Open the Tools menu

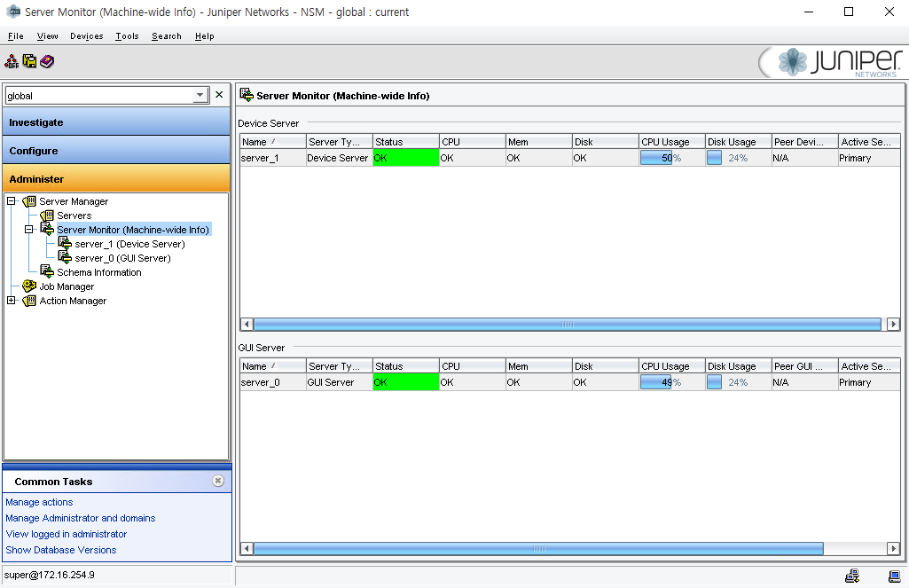pos(127,36)
